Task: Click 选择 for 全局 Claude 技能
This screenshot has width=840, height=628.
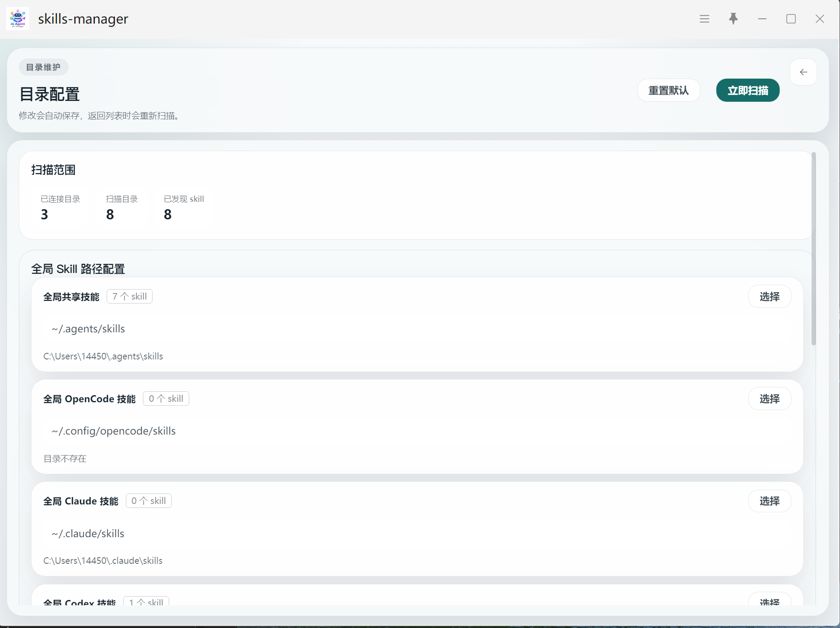Action: tap(770, 501)
